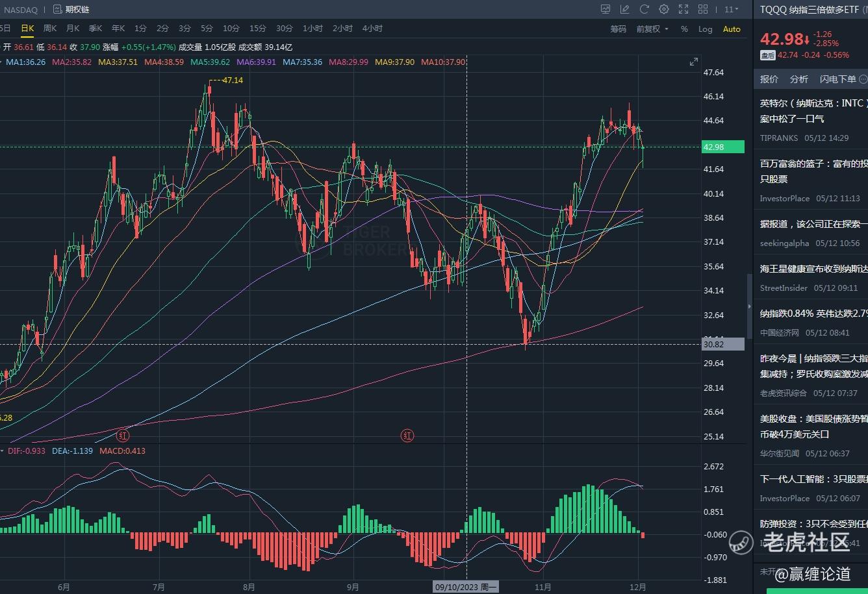This screenshot has width=868, height=594.
Task: Click the MACD:0.413 value label
Action: [122, 451]
